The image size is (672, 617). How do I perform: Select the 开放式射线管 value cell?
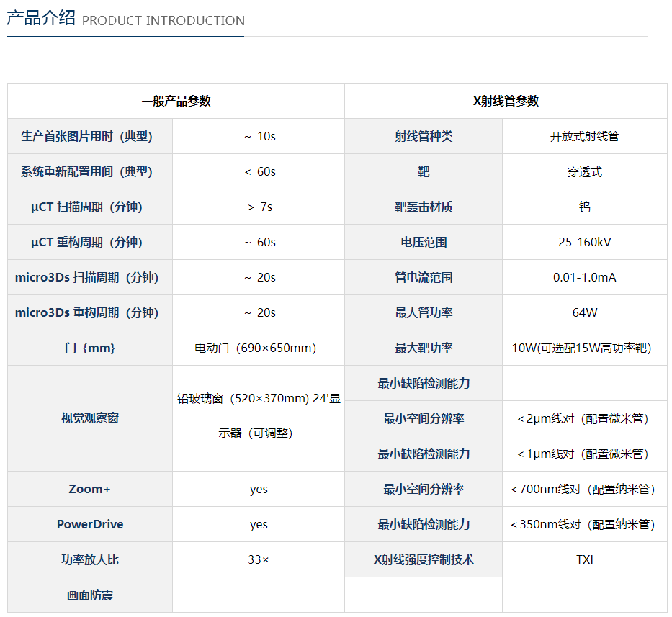coord(584,137)
